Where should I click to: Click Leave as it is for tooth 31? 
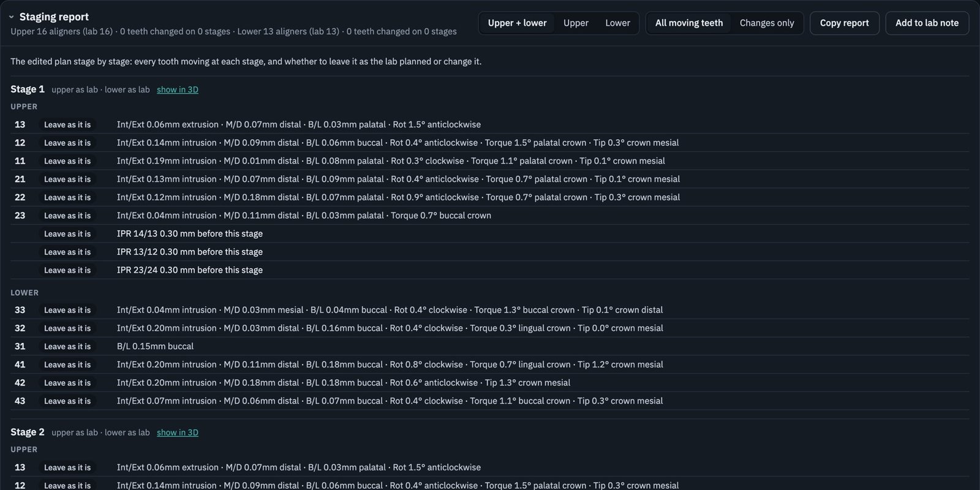pyautogui.click(x=67, y=347)
